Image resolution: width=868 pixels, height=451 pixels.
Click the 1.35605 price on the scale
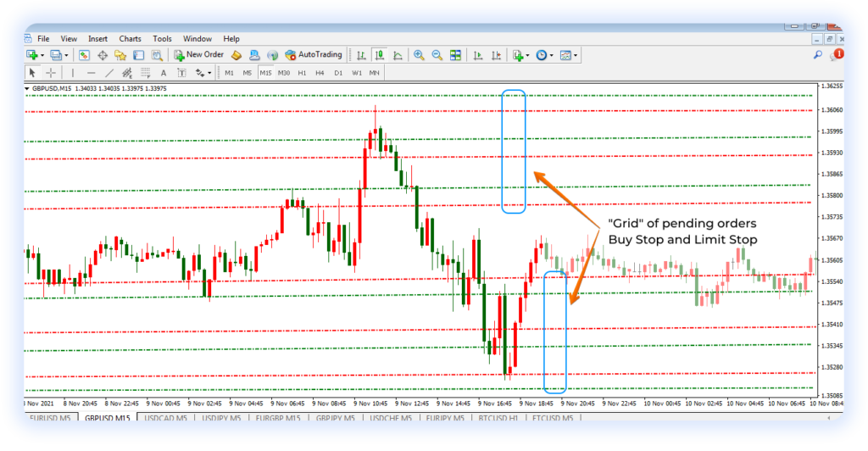[831, 260]
